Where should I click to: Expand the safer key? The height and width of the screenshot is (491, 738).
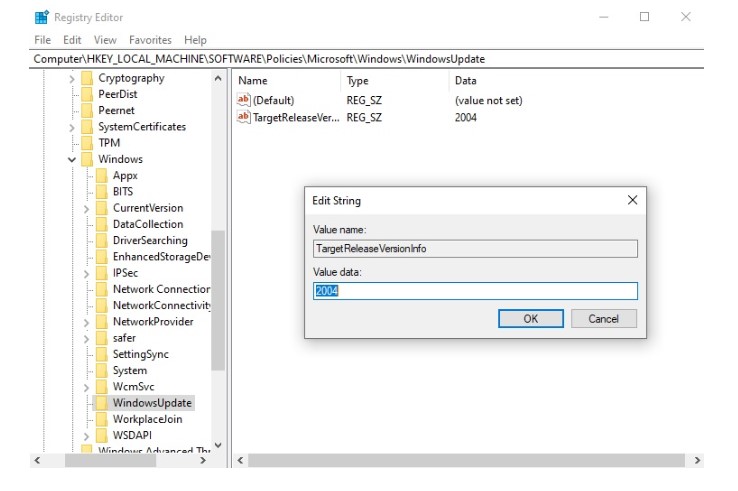click(x=86, y=338)
